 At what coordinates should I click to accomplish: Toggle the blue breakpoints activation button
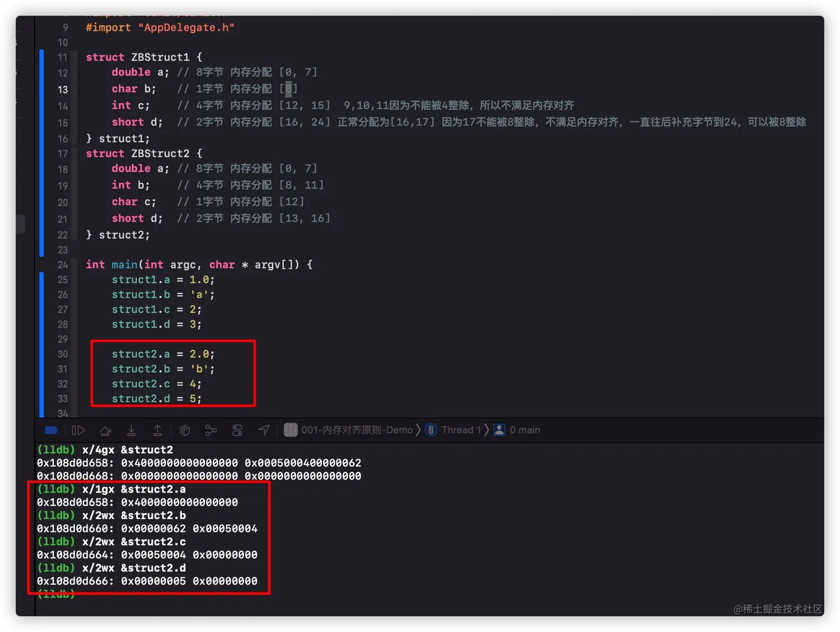coord(51,430)
